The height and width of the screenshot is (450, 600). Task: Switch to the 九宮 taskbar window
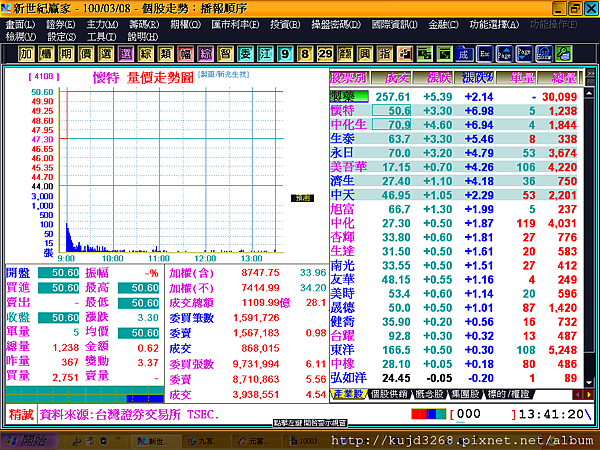click(x=205, y=441)
